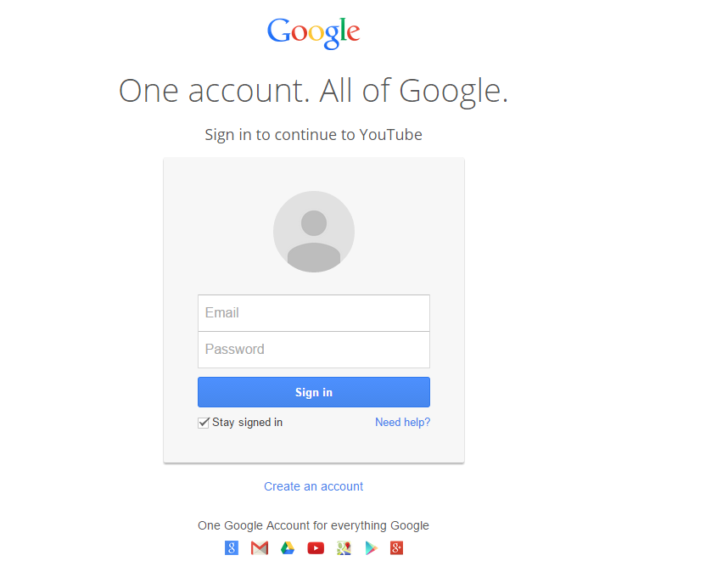Click 'Sign in to continue to YouTube' text
Image resolution: width=728 pixels, height=561 pixels.
click(x=313, y=135)
